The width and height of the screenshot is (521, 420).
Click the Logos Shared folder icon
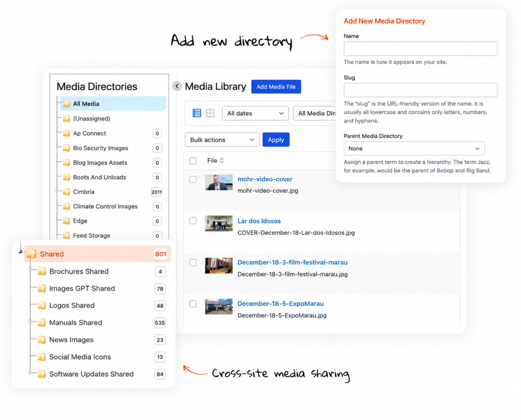[x=42, y=305]
